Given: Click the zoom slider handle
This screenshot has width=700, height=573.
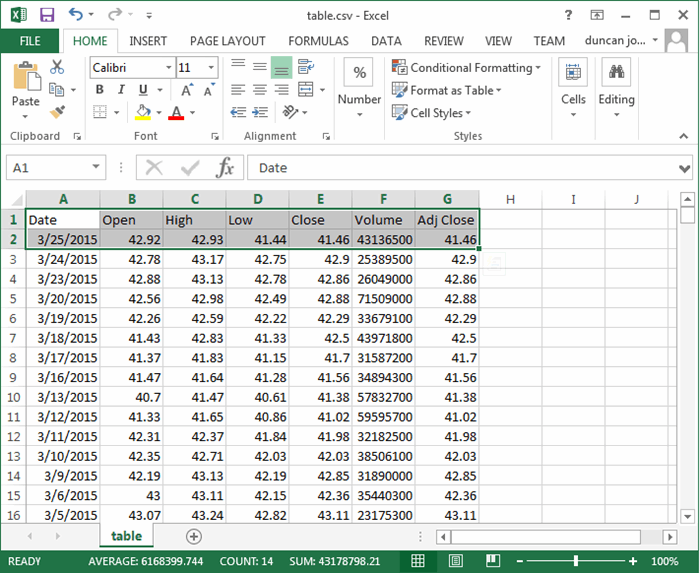Looking at the screenshot, I should coord(576,561).
